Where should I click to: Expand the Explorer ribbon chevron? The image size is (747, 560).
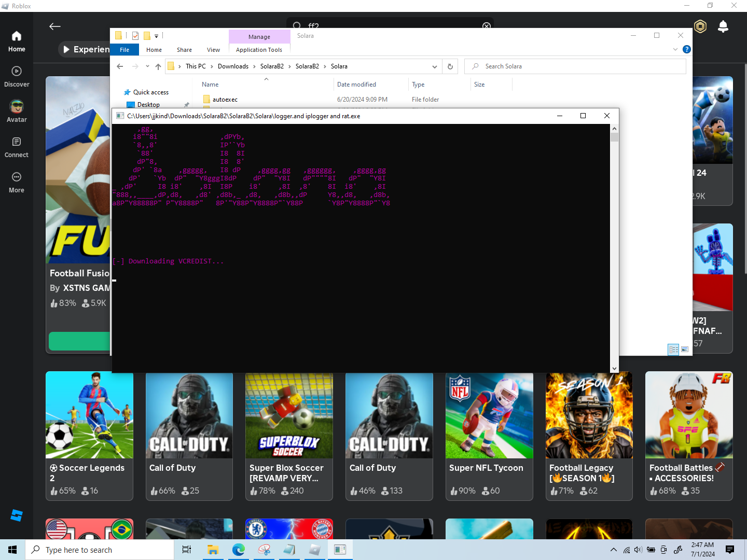(675, 49)
